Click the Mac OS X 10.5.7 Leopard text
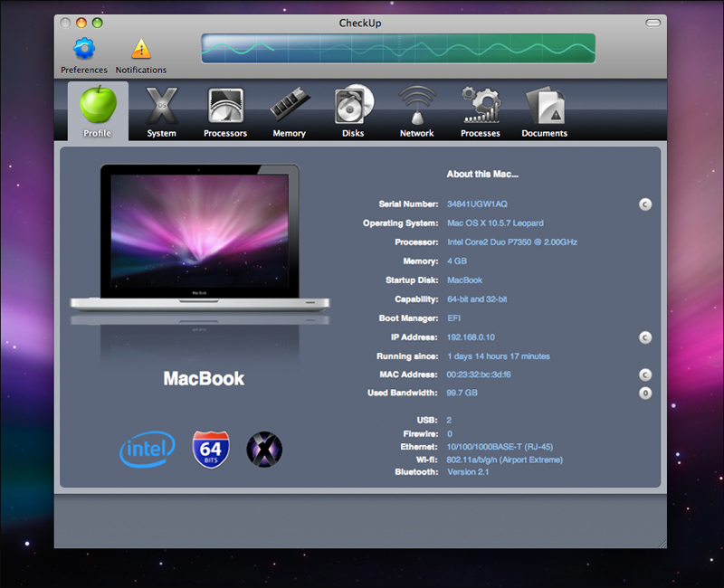The image size is (724, 588). pos(495,223)
